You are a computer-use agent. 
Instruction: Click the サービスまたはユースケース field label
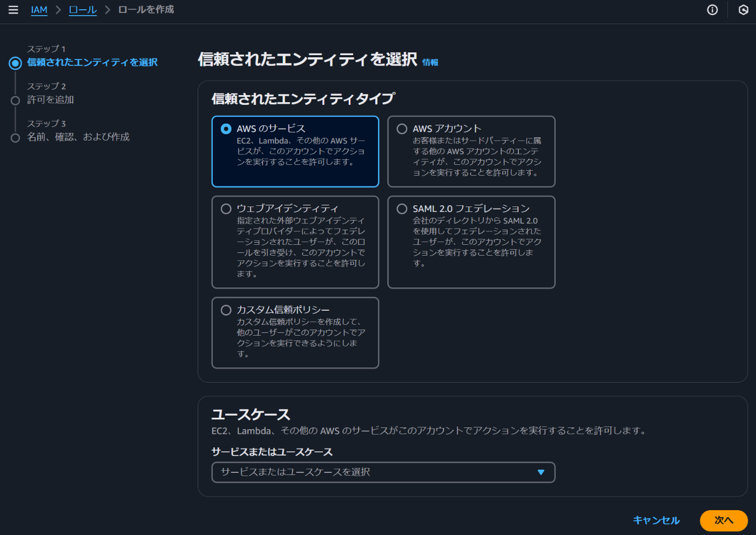click(x=272, y=452)
